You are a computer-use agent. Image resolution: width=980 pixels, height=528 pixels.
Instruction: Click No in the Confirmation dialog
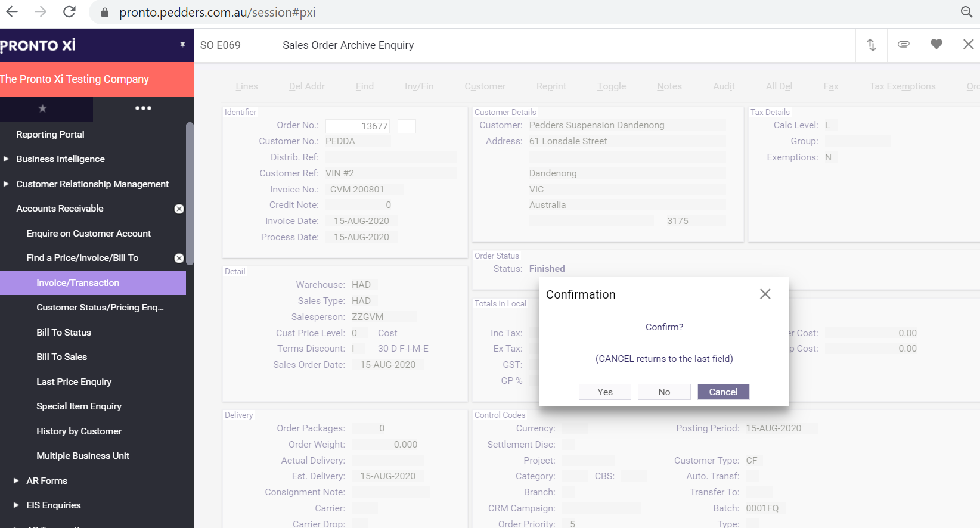click(664, 392)
